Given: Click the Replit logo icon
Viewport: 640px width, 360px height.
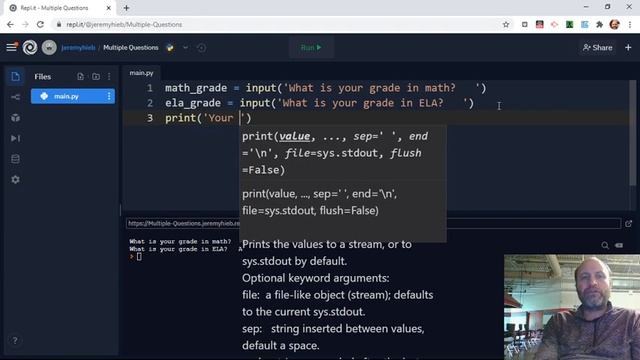Looking at the screenshot, I should coord(30,48).
